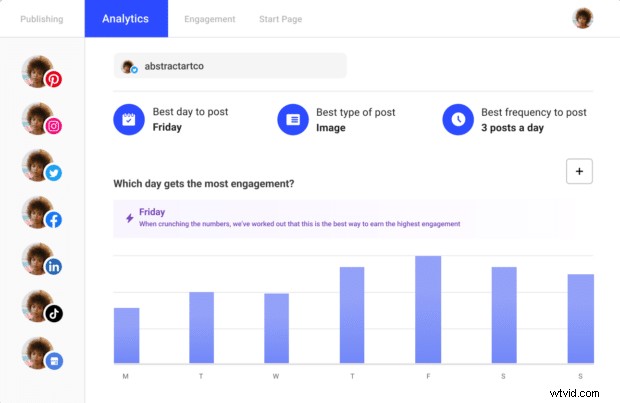
Task: Click the 'W' axis label under chart
Action: pos(276,376)
